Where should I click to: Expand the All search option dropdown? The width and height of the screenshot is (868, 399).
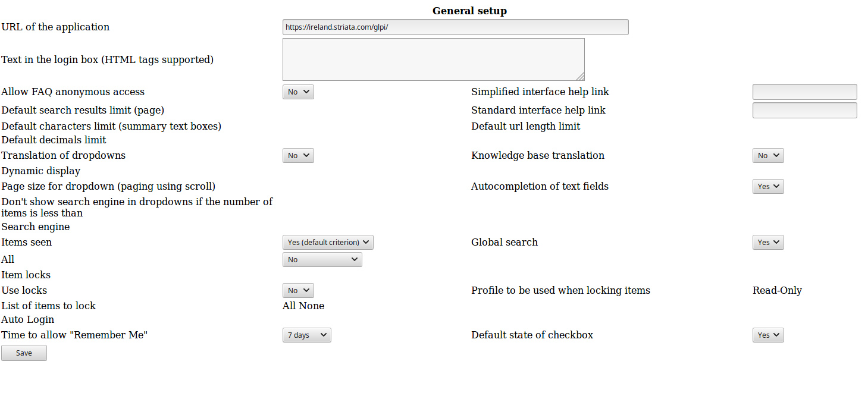[x=322, y=259]
